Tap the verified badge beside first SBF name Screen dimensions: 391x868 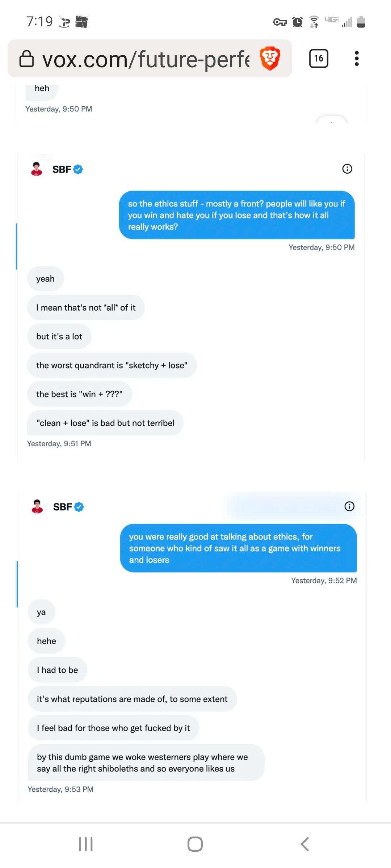pyautogui.click(x=78, y=169)
